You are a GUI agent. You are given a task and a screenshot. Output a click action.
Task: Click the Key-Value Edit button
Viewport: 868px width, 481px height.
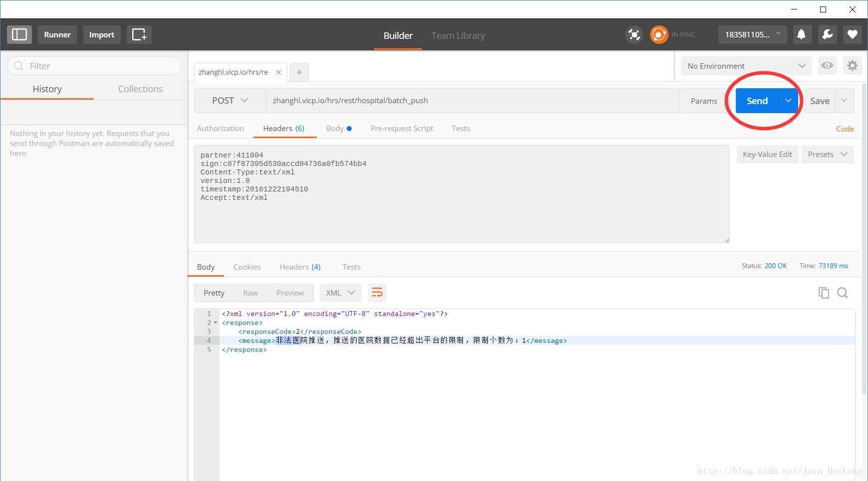pos(767,154)
